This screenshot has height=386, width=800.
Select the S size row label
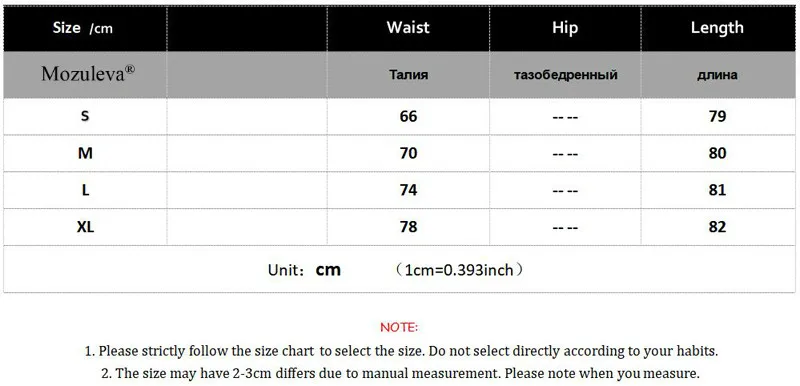point(85,116)
